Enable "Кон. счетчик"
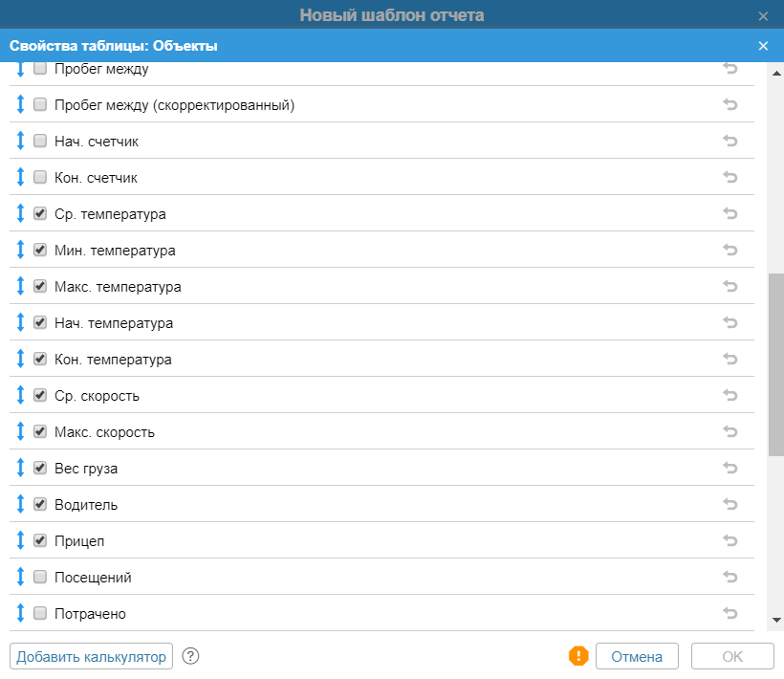 39,177
